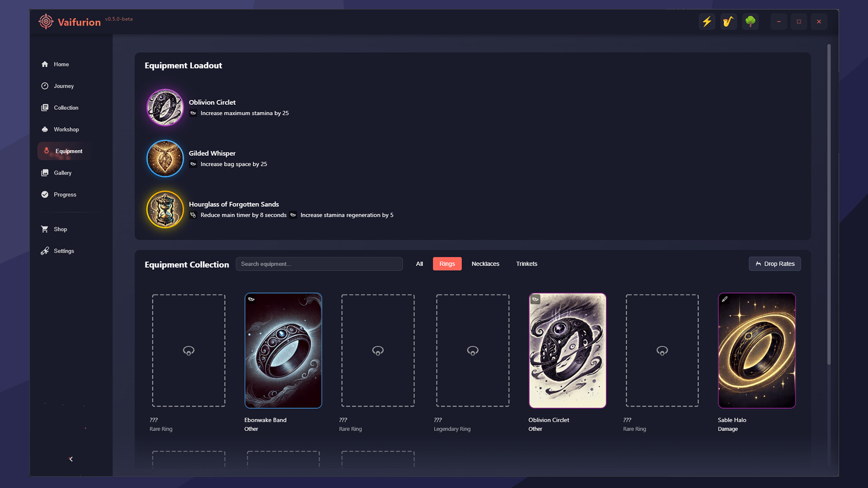This screenshot has width=868, height=488.
Task: View the Progress section
Action: tap(65, 194)
